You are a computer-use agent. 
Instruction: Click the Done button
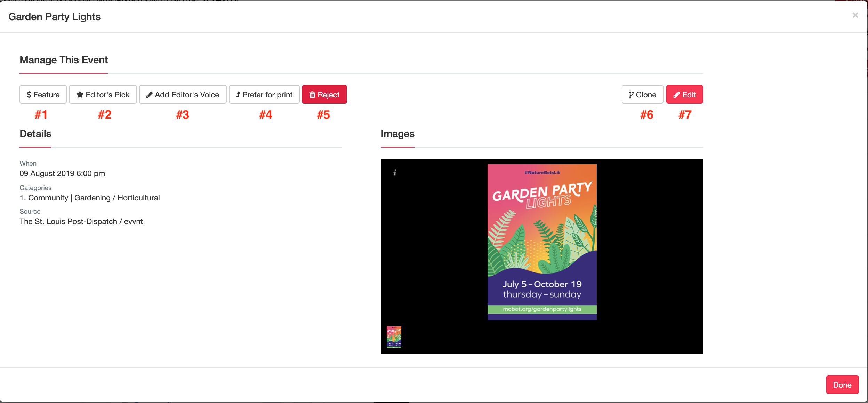(x=842, y=385)
